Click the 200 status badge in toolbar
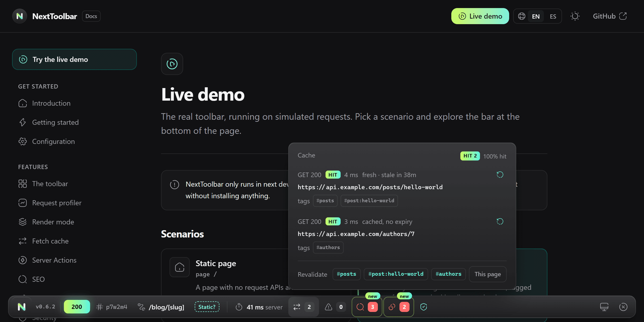 point(77,307)
